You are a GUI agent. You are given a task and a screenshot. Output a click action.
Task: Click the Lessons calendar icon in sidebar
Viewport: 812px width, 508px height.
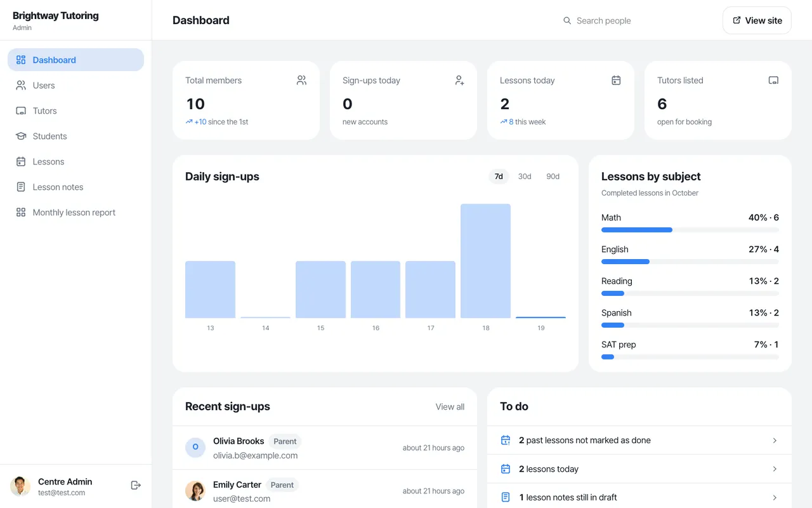click(x=21, y=161)
